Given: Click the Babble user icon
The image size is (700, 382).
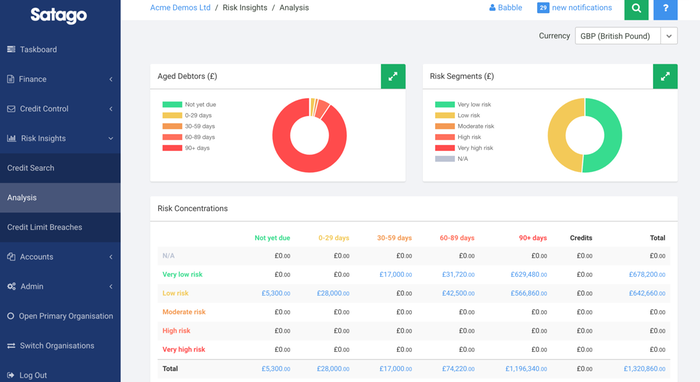Looking at the screenshot, I should click(492, 8).
